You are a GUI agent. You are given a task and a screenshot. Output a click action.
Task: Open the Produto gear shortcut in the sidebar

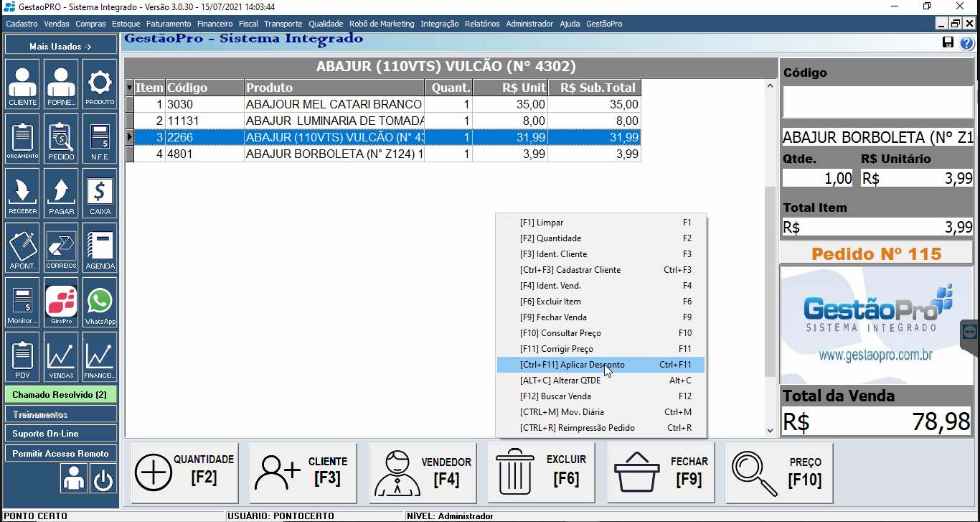(100, 83)
